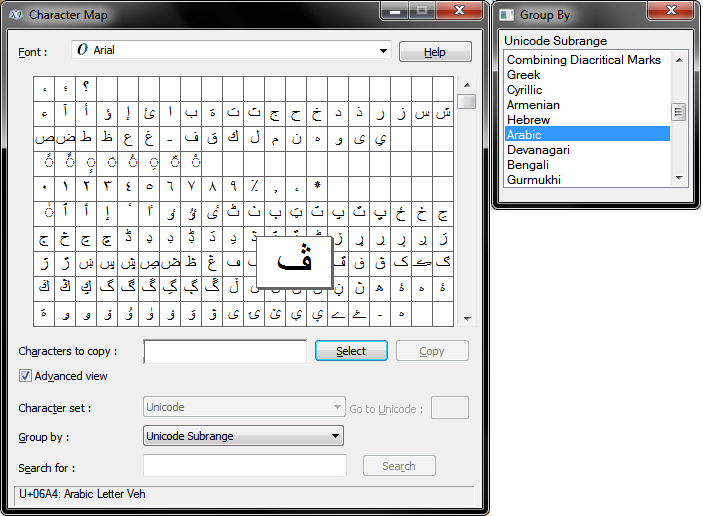Click the enlarged Veh letter preview
The width and height of the screenshot is (703, 516).
click(x=294, y=262)
